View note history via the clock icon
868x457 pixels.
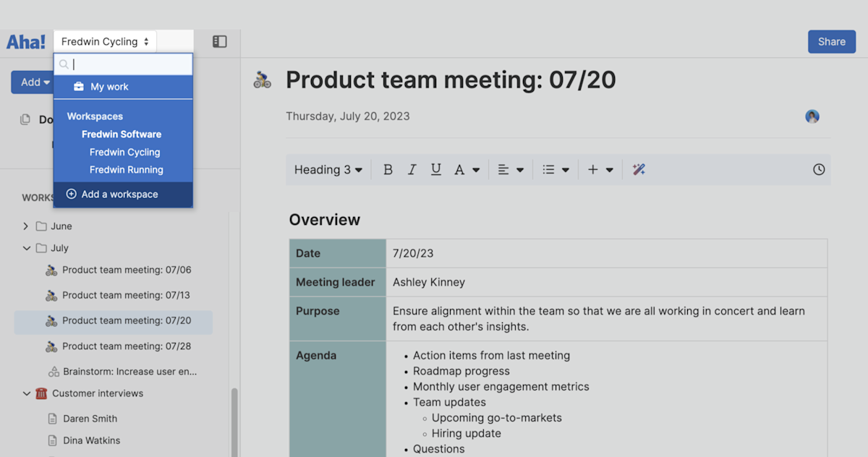[818, 169]
